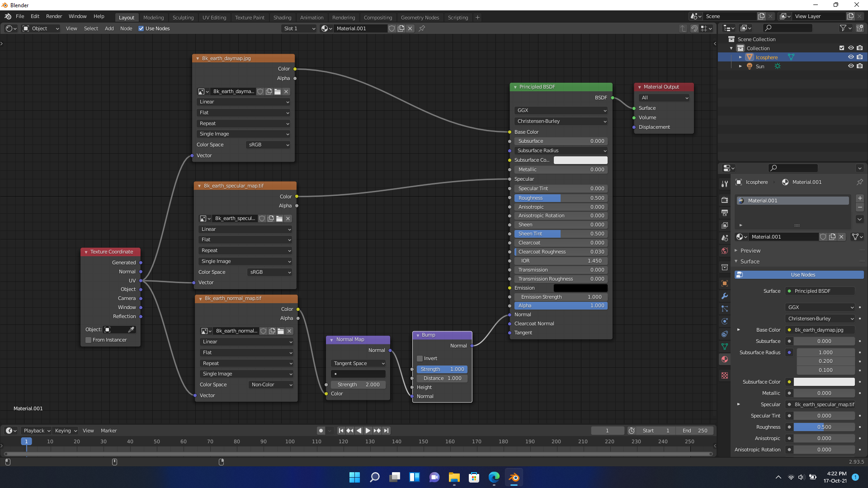The image size is (868, 488).
Task: Toggle Use Nodes checkbox in header
Action: [141, 28]
